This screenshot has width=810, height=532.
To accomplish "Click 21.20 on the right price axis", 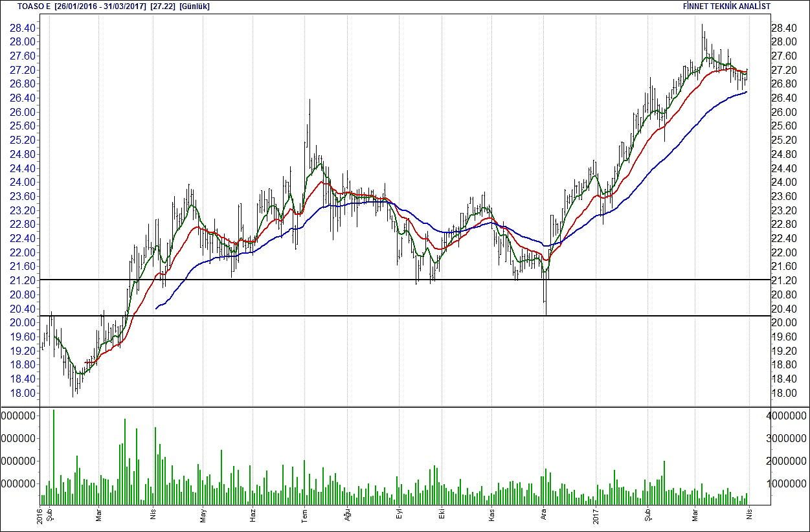I will pos(784,281).
